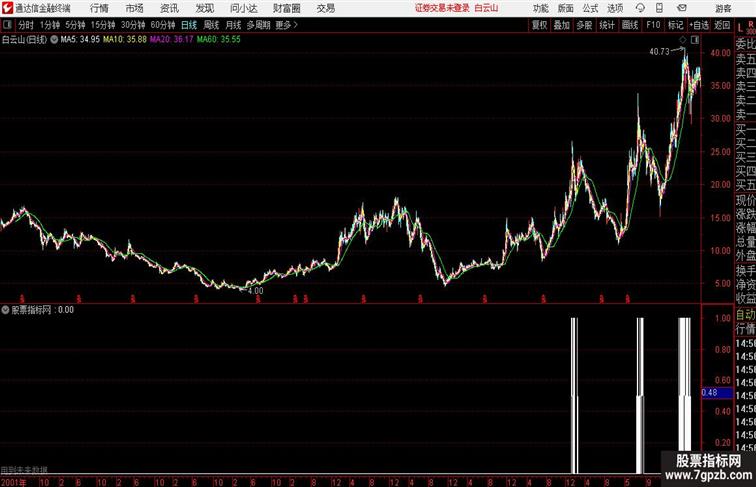The image size is (756, 487).
Task: Open the 财富圈 menu
Action: click(286, 8)
